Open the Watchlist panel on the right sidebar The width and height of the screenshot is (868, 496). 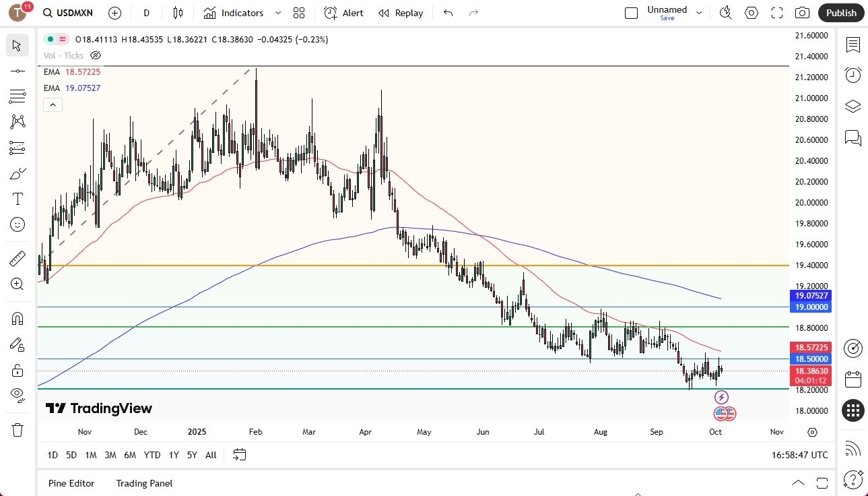click(853, 45)
